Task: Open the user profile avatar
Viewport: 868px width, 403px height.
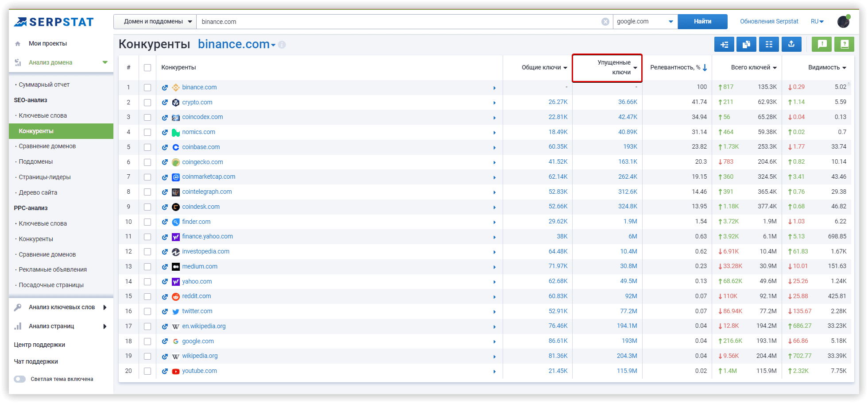Action: (844, 21)
